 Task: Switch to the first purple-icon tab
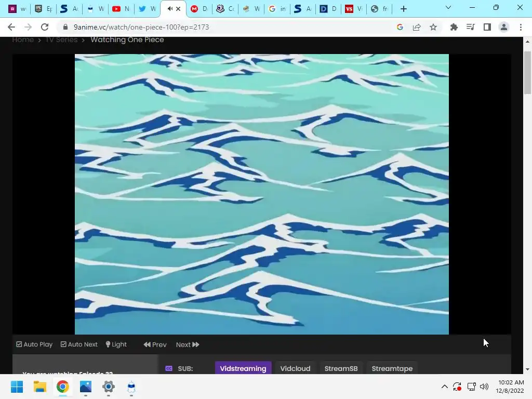[x=17, y=9]
